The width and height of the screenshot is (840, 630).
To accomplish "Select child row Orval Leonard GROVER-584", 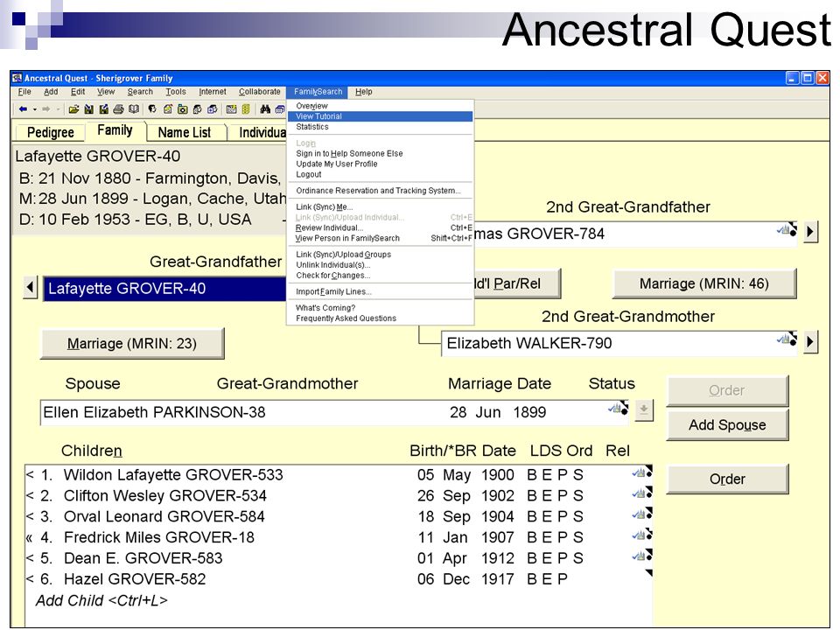I will pyautogui.click(x=339, y=516).
